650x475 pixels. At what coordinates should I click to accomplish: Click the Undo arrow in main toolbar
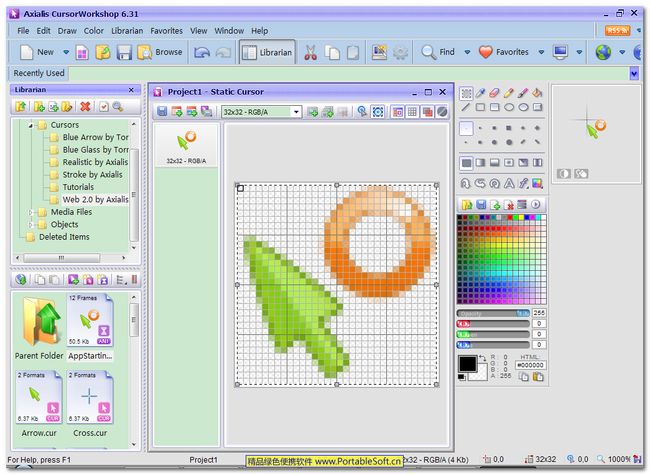pos(202,53)
